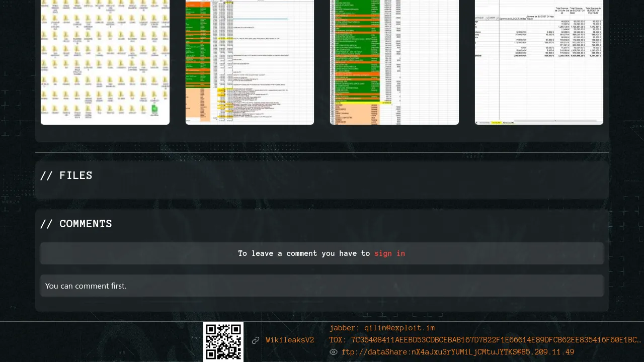The width and height of the screenshot is (644, 362).
Task: Click the eye icon in the footer
Action: 333,352
